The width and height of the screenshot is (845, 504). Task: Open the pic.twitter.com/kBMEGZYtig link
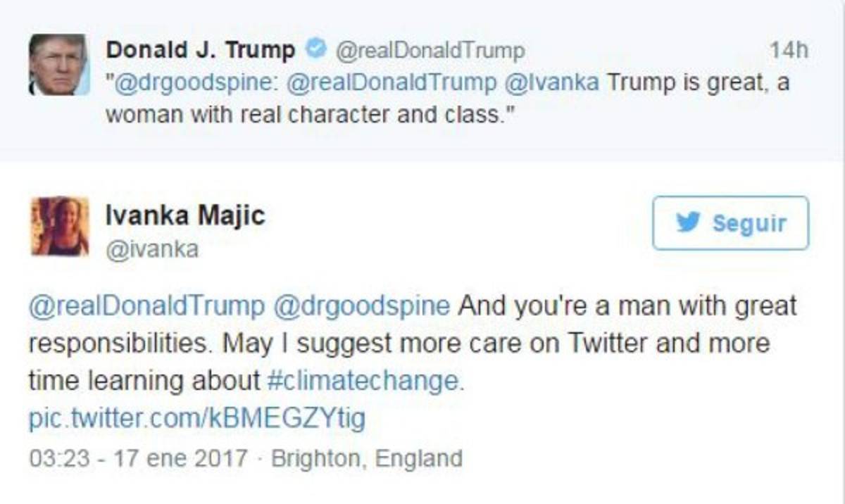[x=197, y=419]
